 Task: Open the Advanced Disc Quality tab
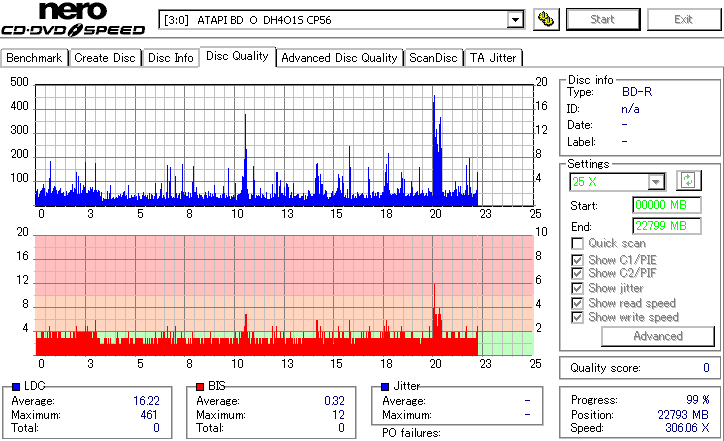pos(339,58)
